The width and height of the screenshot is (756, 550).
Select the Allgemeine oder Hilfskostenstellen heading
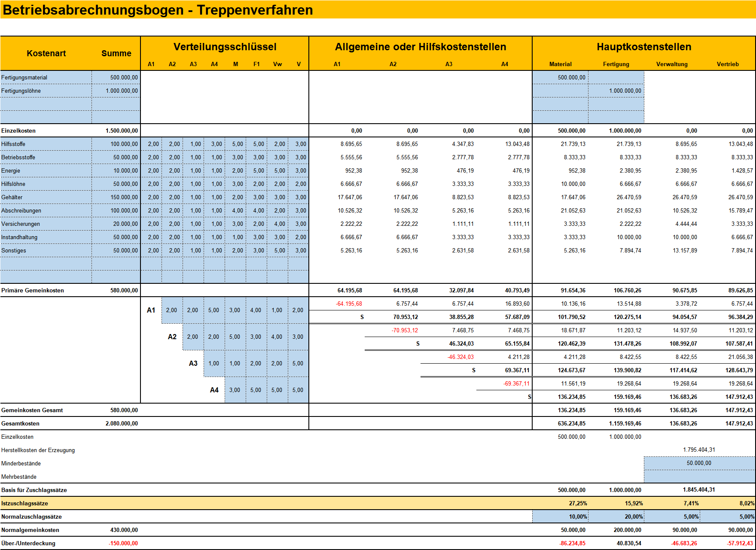click(421, 47)
